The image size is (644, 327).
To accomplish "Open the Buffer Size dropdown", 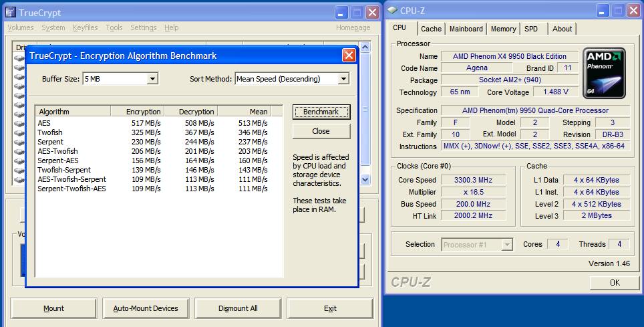I will pyautogui.click(x=152, y=78).
